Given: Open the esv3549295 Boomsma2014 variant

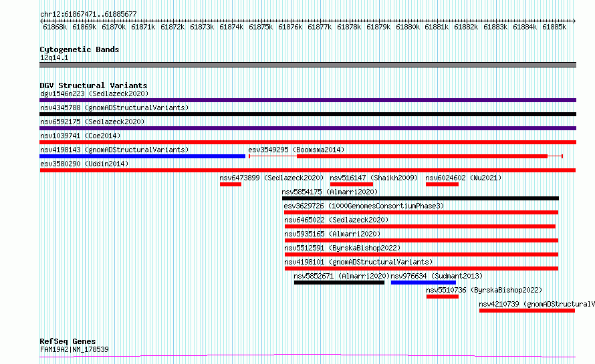Looking at the screenshot, I should 406,156.
